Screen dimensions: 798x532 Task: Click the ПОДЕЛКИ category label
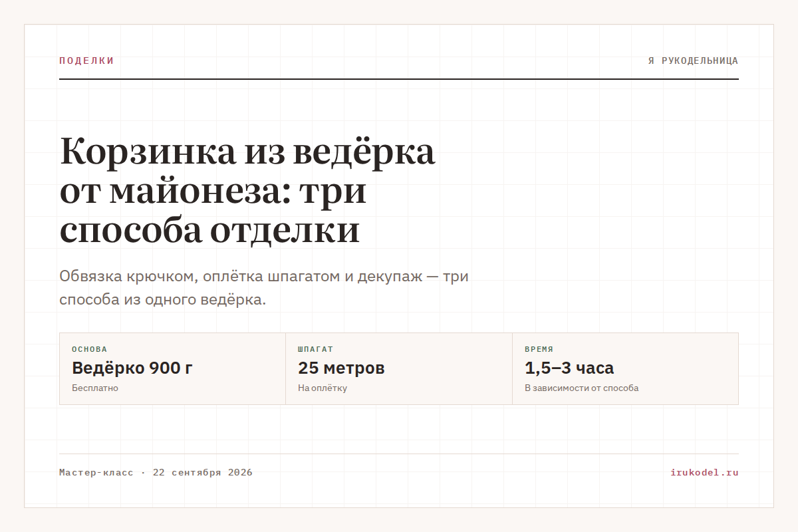tap(86, 61)
